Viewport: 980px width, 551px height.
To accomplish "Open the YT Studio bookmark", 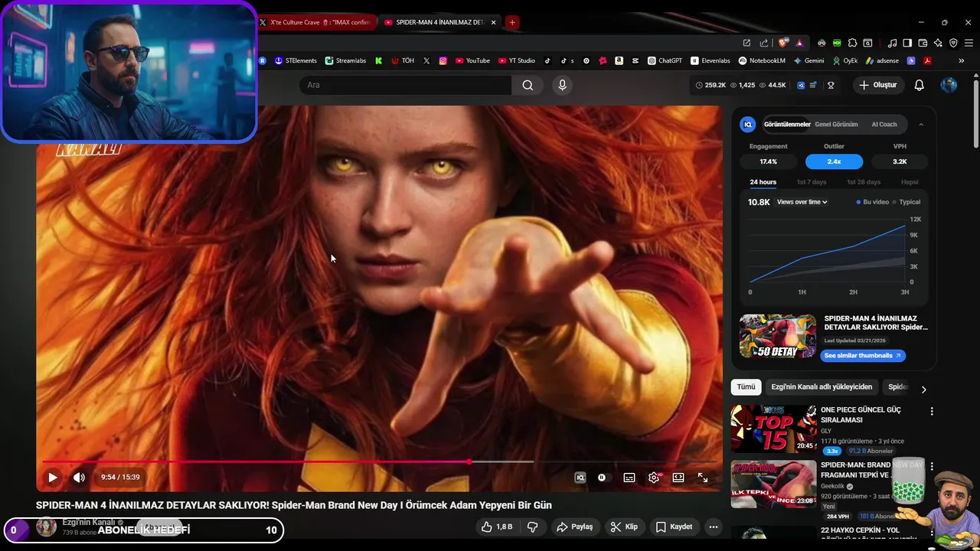I will point(516,60).
